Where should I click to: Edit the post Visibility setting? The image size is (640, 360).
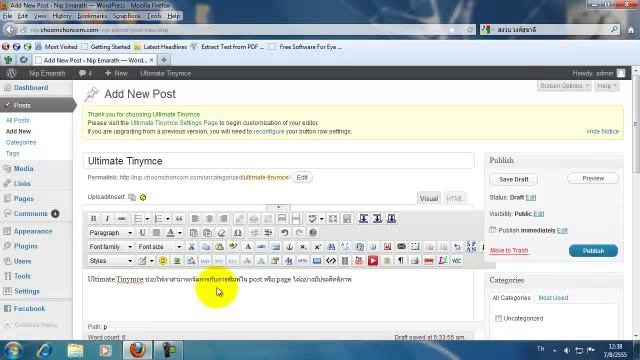(x=539, y=214)
